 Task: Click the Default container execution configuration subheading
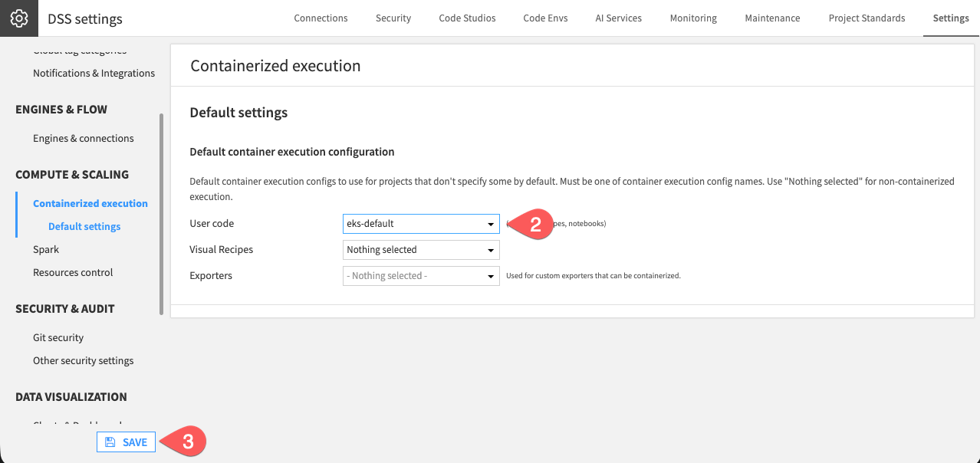292,152
